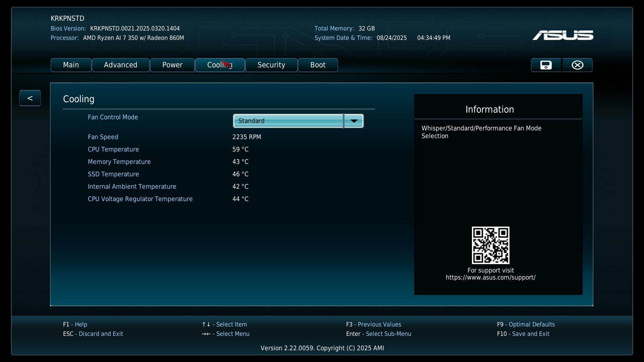
Task: Switch to the Advanced tab
Action: pyautogui.click(x=120, y=65)
